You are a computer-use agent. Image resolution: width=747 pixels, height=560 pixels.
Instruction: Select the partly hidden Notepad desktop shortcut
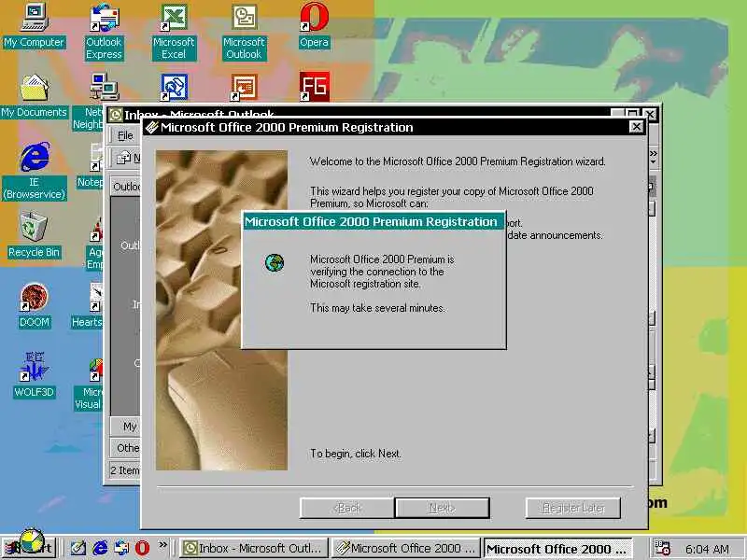(91, 165)
